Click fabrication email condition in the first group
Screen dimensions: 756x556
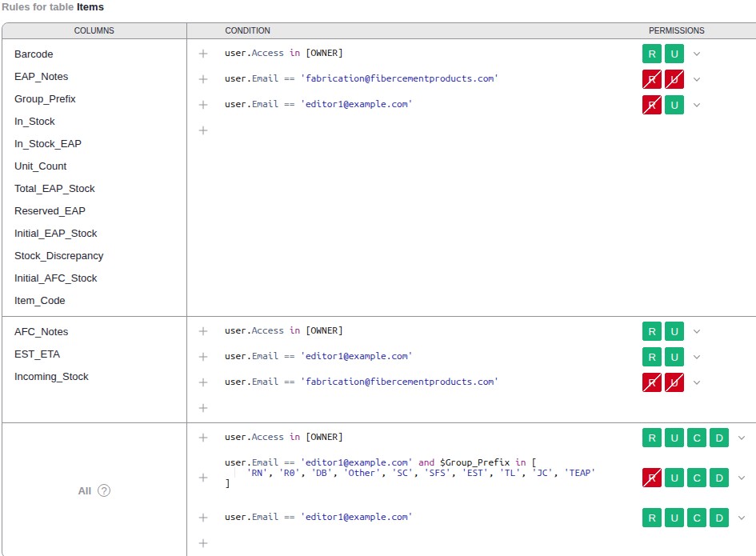coord(361,78)
